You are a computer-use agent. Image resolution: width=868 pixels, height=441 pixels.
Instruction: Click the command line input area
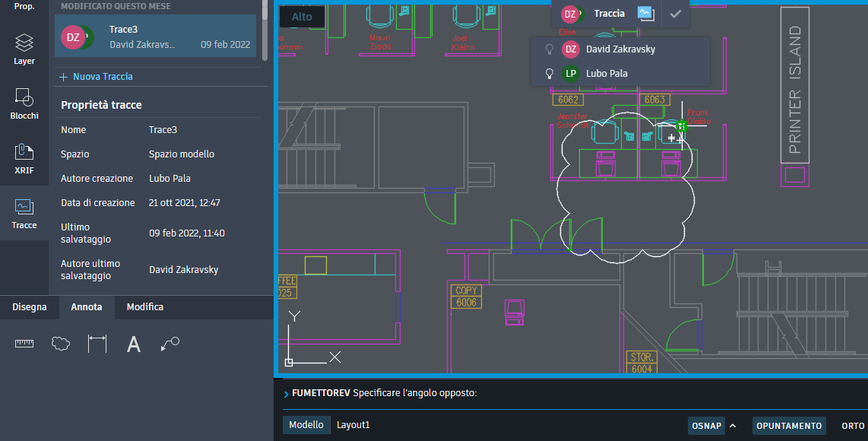pyautogui.click(x=575, y=393)
